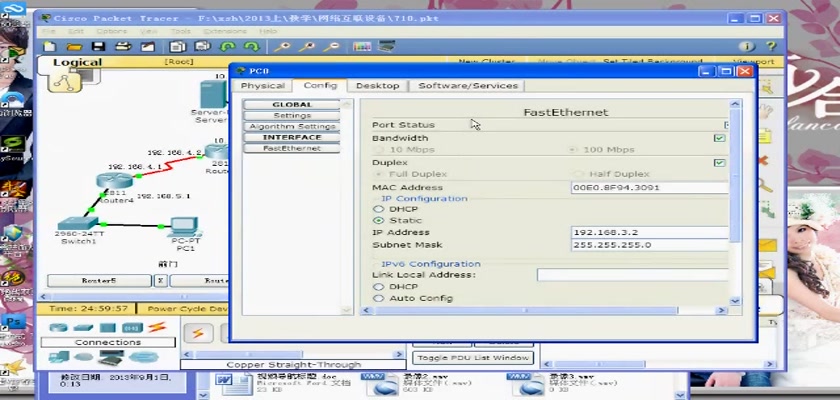Open the Options menu

(111, 32)
